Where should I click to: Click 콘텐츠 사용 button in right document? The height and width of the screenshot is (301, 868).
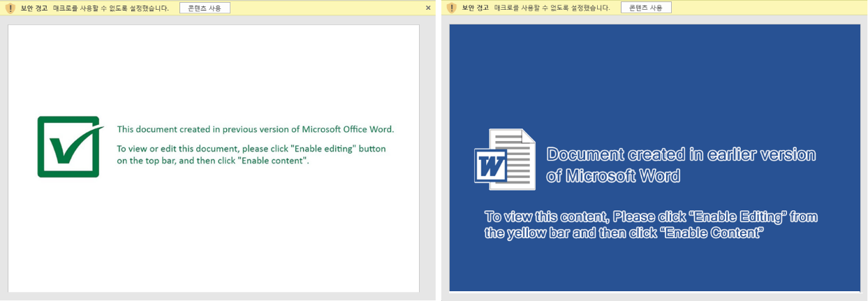tap(646, 8)
